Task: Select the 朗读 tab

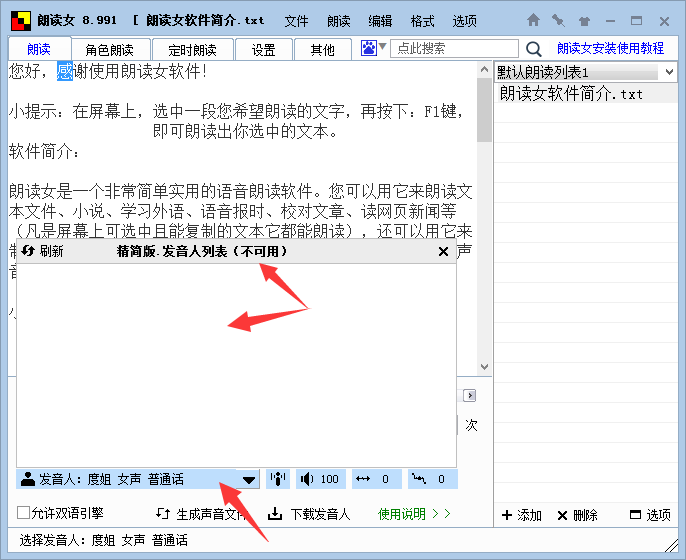Action: [x=39, y=49]
